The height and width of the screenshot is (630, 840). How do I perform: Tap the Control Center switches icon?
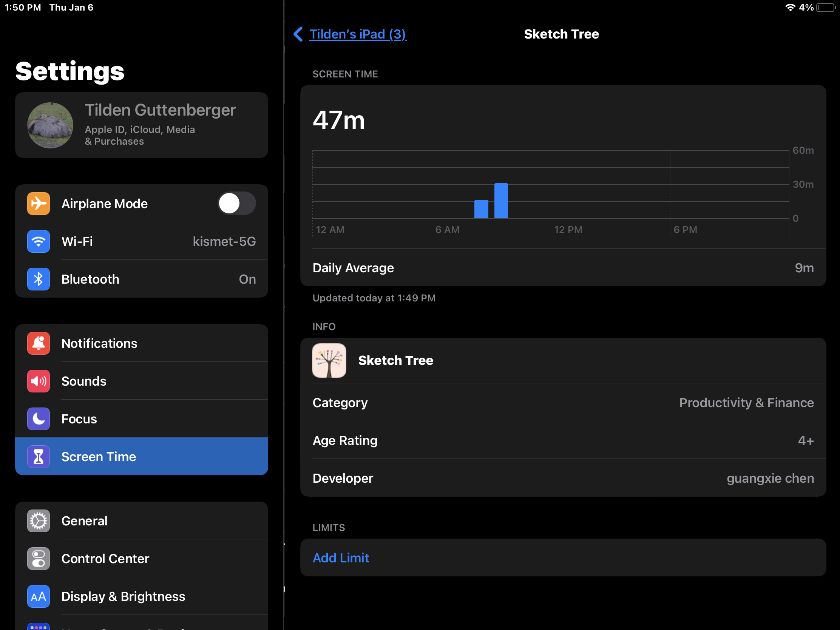click(x=39, y=559)
